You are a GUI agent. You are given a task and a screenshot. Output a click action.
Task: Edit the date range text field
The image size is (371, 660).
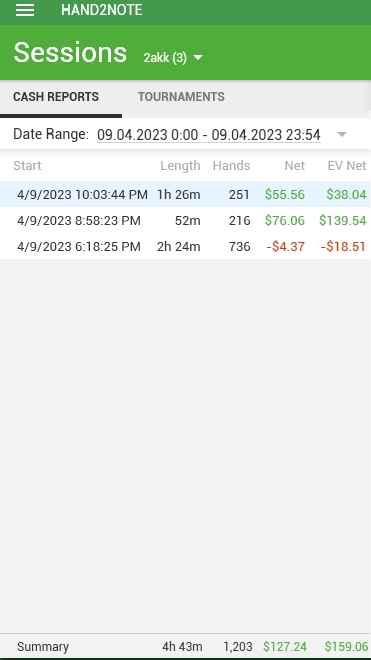[x=209, y=135]
